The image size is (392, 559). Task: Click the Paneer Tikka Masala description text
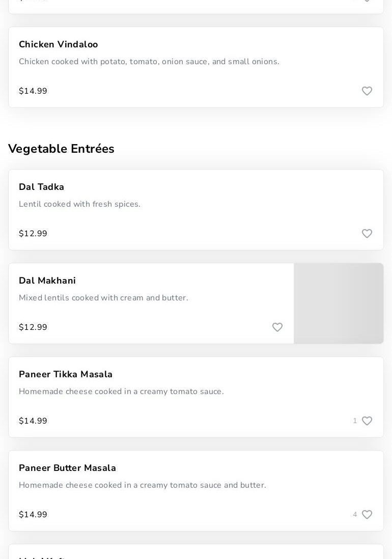(121, 392)
